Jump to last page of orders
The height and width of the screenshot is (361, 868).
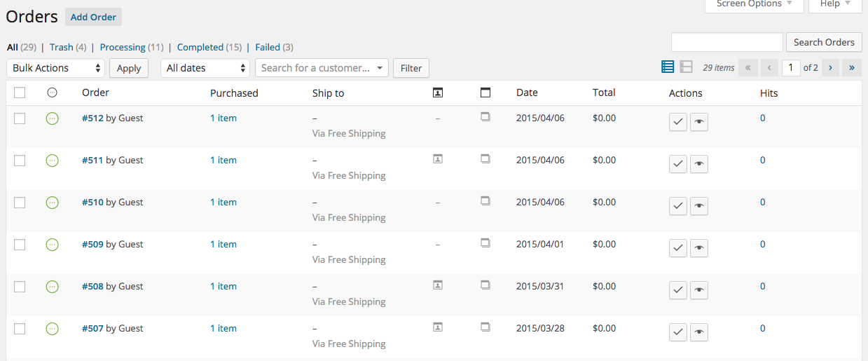852,68
